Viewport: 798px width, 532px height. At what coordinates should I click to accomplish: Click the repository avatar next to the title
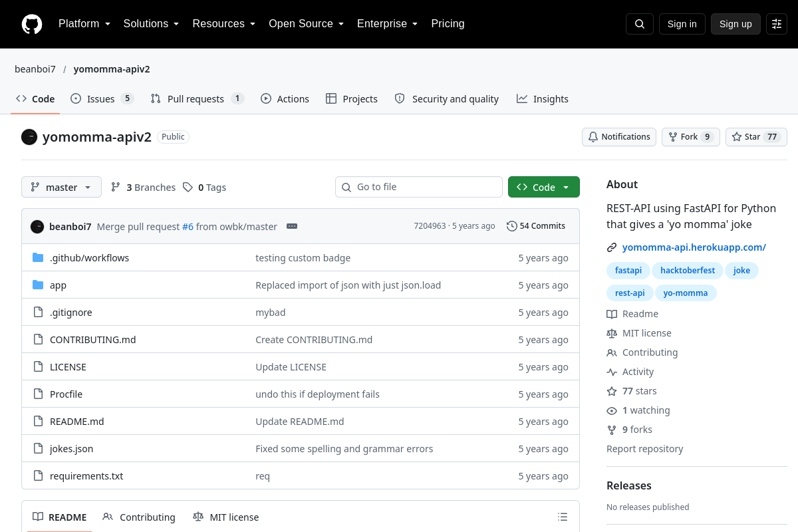pos(29,137)
